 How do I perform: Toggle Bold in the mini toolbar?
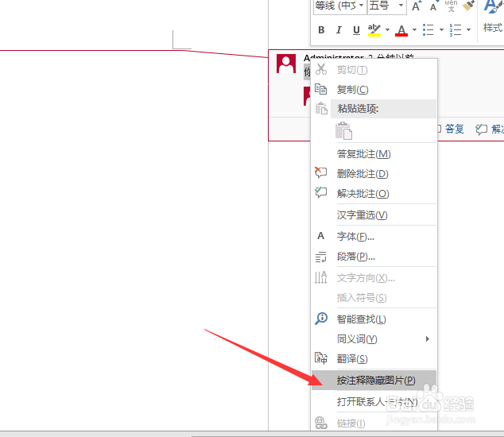point(321,30)
